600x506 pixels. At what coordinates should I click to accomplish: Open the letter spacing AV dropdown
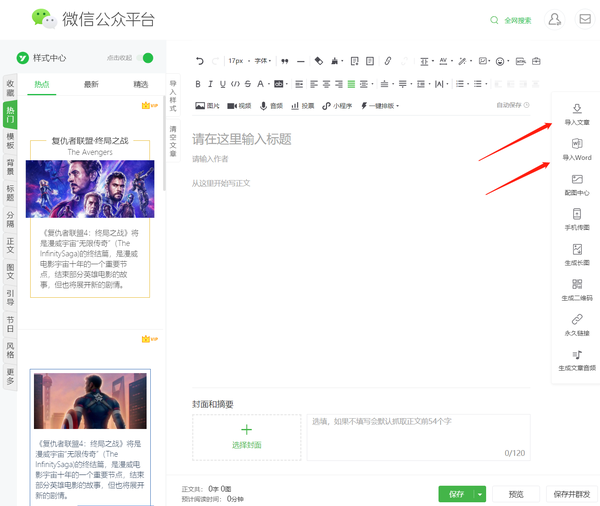point(446,61)
